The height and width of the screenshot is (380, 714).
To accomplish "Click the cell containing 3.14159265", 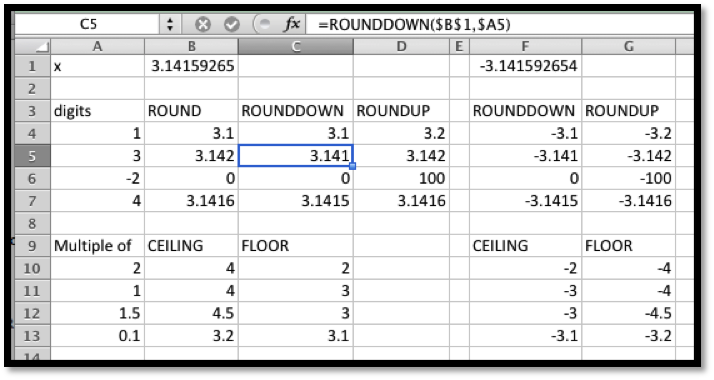I will [191, 66].
